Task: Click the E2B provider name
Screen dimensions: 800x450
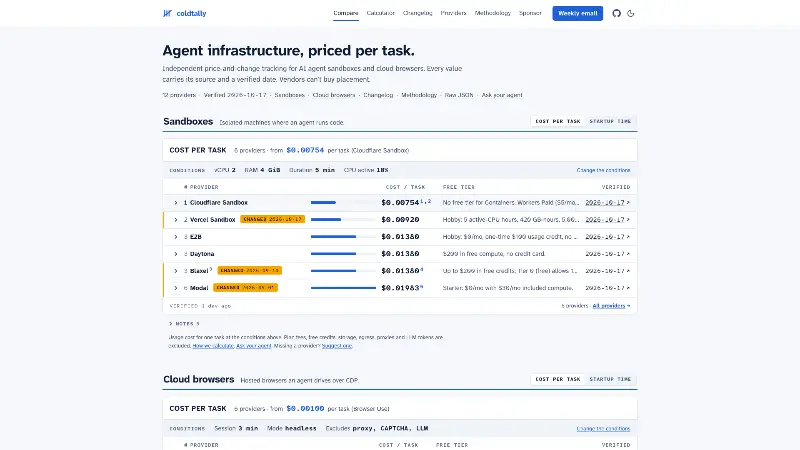Action: (x=195, y=237)
